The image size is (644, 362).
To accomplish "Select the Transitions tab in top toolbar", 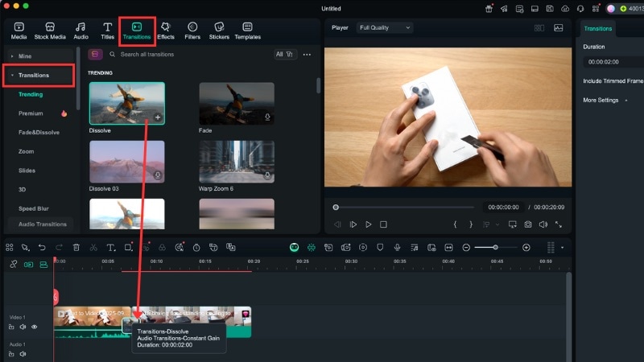I will click(x=137, y=31).
